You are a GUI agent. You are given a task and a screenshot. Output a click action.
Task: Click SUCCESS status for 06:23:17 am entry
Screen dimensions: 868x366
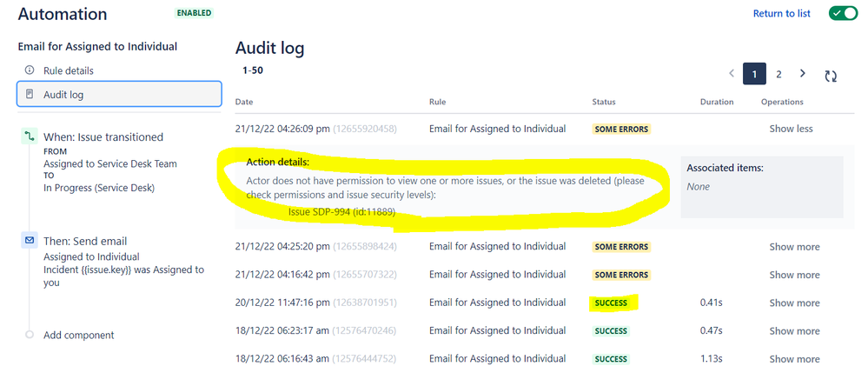click(x=611, y=331)
